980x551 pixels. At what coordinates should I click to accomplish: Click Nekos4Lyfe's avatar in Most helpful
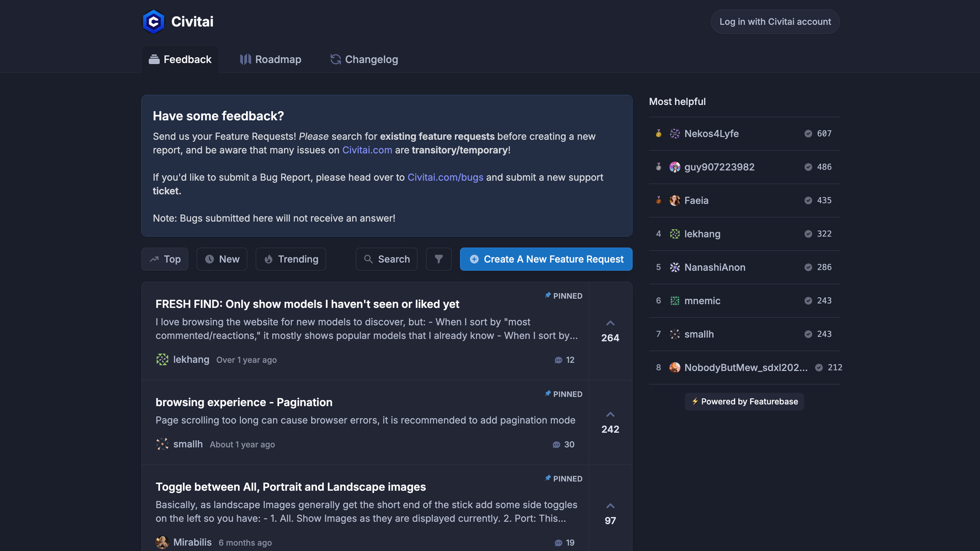pyautogui.click(x=675, y=133)
